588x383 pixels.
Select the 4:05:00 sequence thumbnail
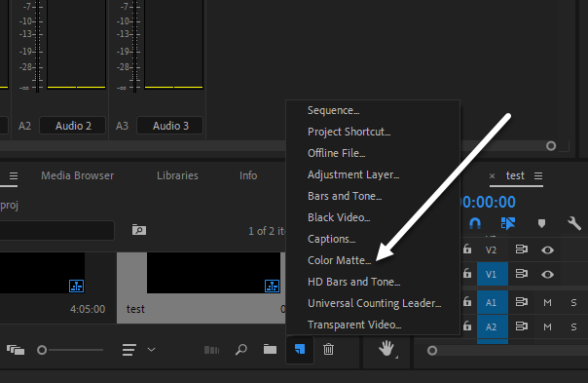(42, 273)
